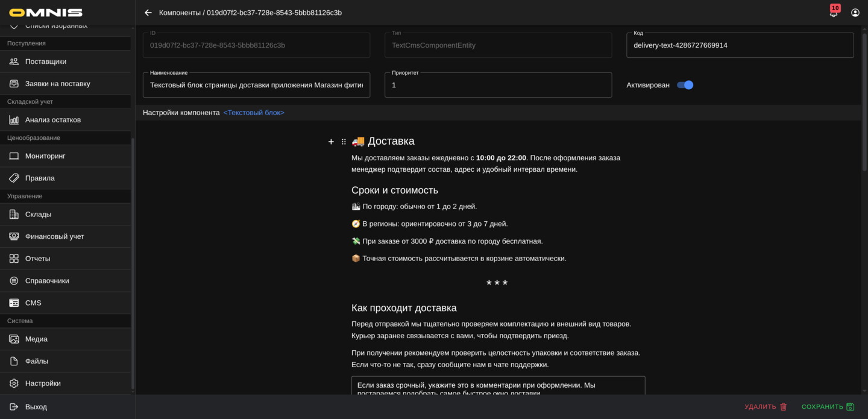Click the plus icon near Доставка heading
Screen dimensions: 868x419
coord(331,141)
